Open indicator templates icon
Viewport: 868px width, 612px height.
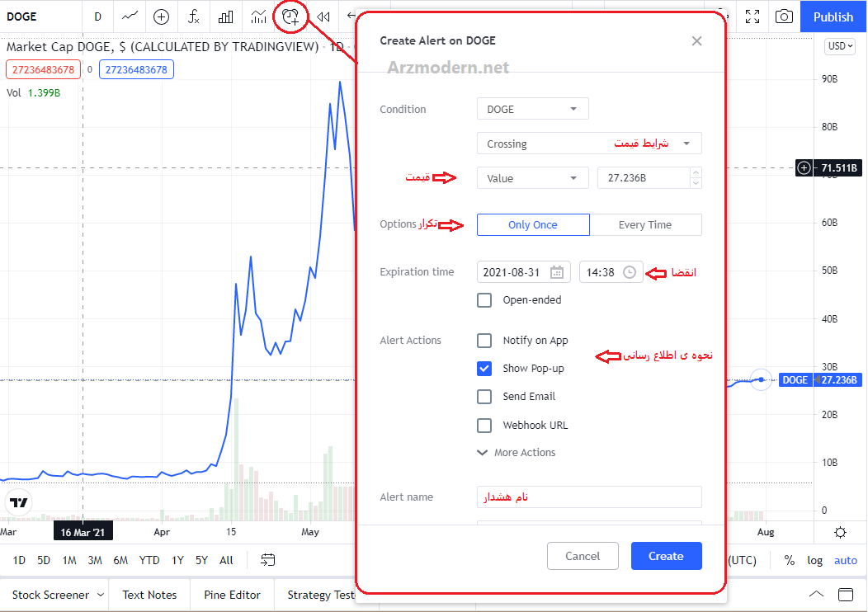(258, 17)
